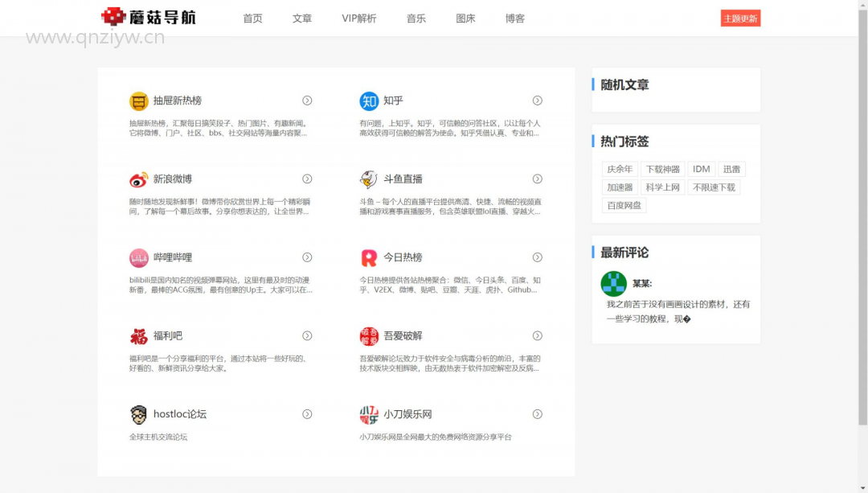This screenshot has width=868, height=493.
Task: Select the 科学上网 tag
Action: pyautogui.click(x=662, y=187)
